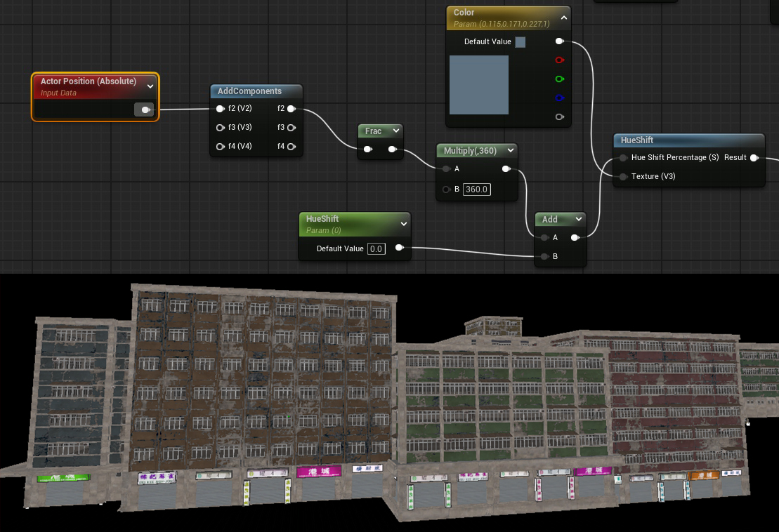Select the AddComponents node title
779x532 pixels.
pyautogui.click(x=249, y=91)
